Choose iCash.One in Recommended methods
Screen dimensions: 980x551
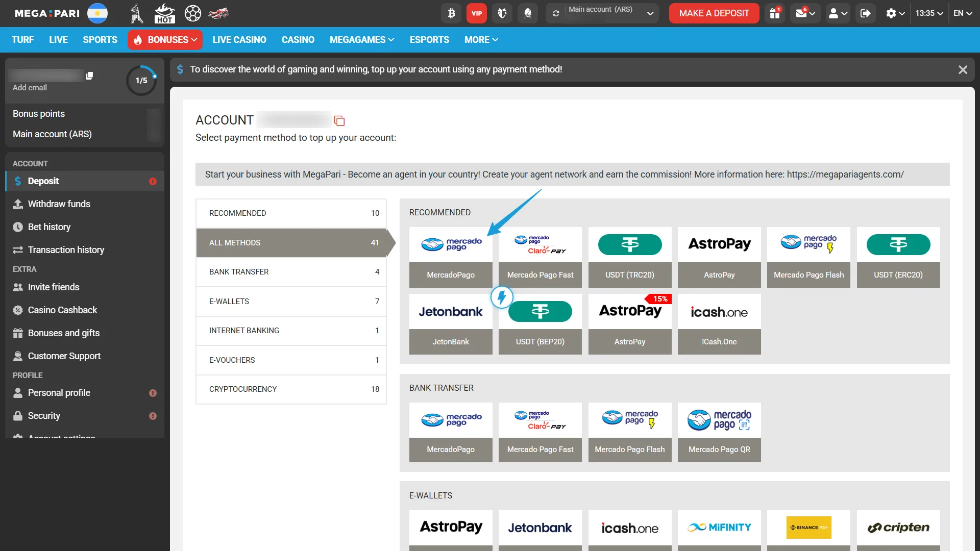click(x=719, y=324)
